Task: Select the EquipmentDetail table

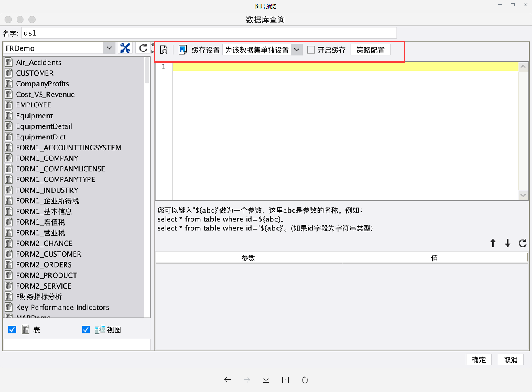Action: click(x=44, y=126)
